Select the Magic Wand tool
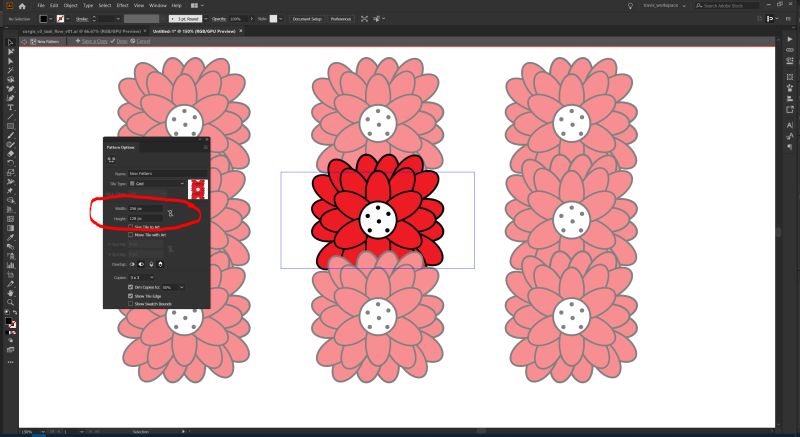 [x=10, y=70]
